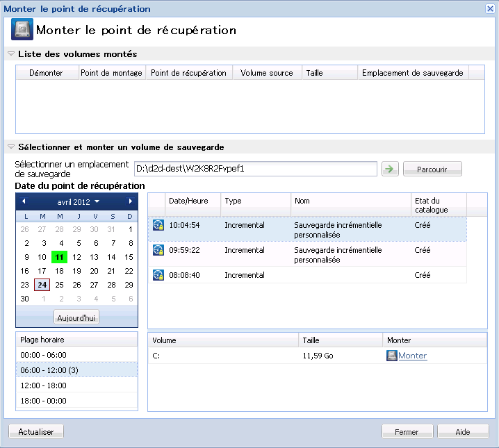
Task: Select day 11 highlighted in green
Action: [60, 257]
